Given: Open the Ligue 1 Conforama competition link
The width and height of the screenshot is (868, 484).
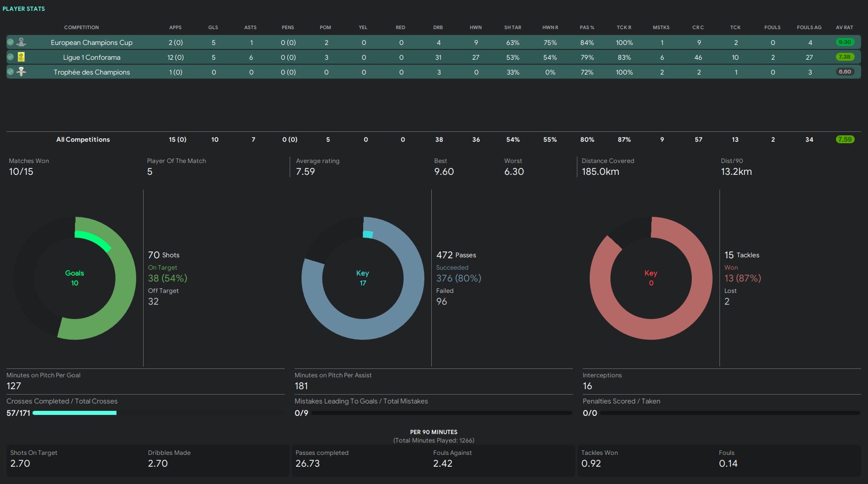Looking at the screenshot, I should tap(92, 57).
